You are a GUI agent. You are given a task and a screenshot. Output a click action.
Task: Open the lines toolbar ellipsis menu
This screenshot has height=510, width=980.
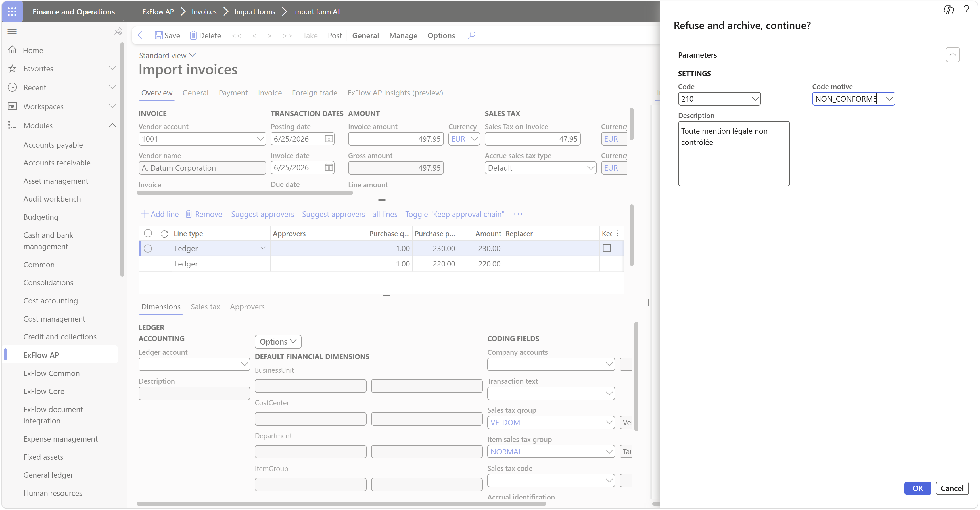pyautogui.click(x=518, y=214)
